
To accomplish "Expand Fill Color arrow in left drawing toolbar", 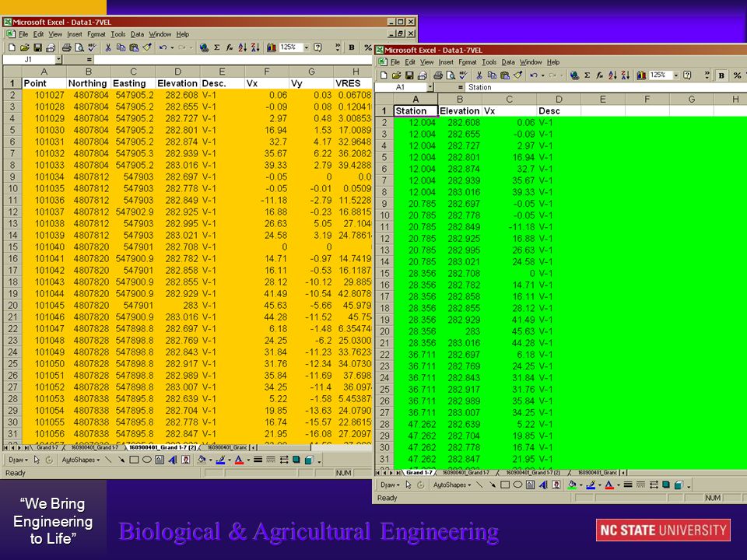I will coord(211,460).
